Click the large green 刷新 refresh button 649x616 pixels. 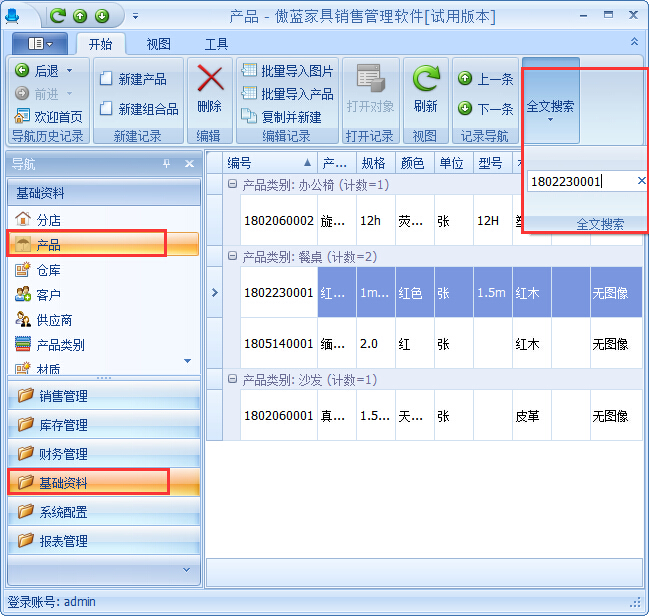pos(425,89)
